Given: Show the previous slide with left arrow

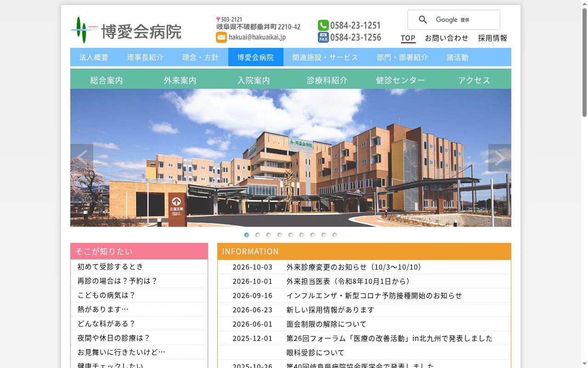Looking at the screenshot, I should click(82, 158).
